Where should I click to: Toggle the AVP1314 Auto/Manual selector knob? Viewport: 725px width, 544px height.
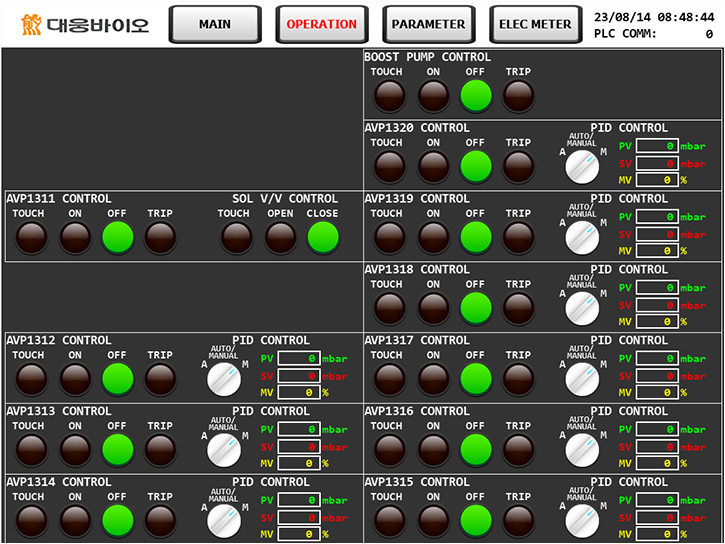[224, 521]
